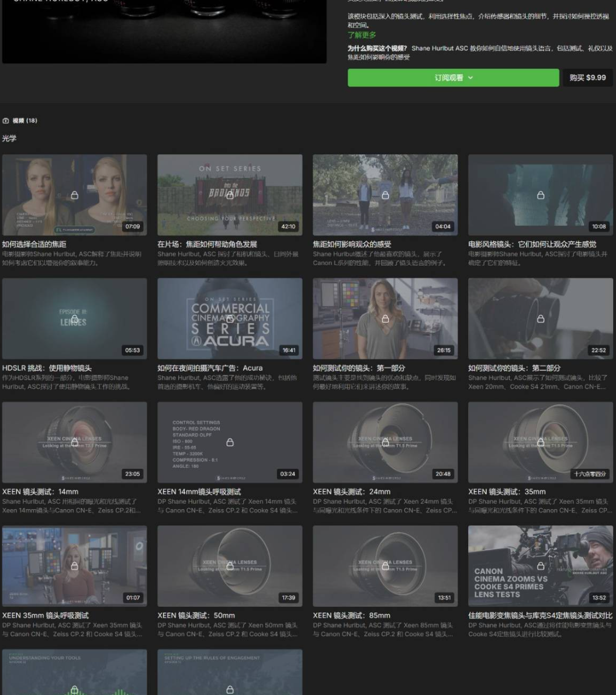Screen dimensions: 616x695
Task: Open the title XEEN 镜头测试：35mm
Action: 507,492
